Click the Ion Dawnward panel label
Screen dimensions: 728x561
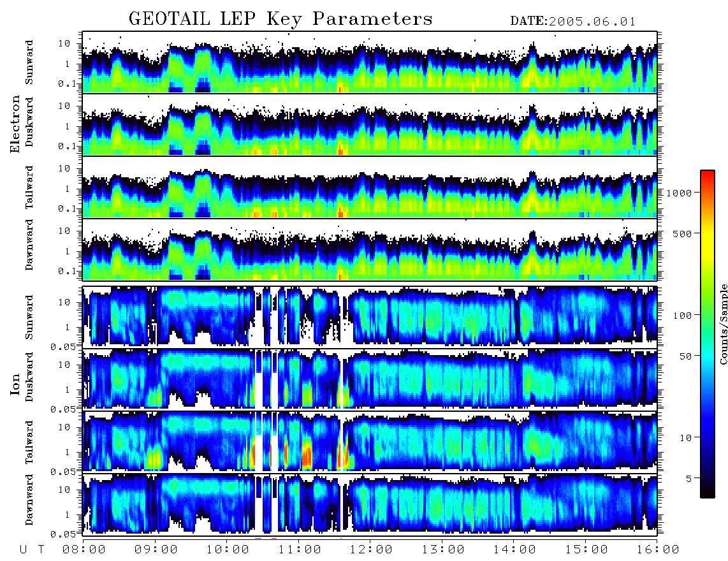click(29, 500)
